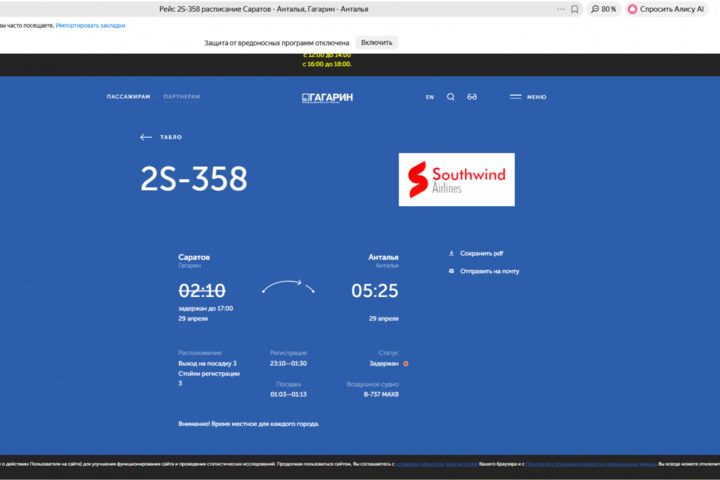Switch site language to EN
Screen dimensions: 720x480
pos(430,97)
